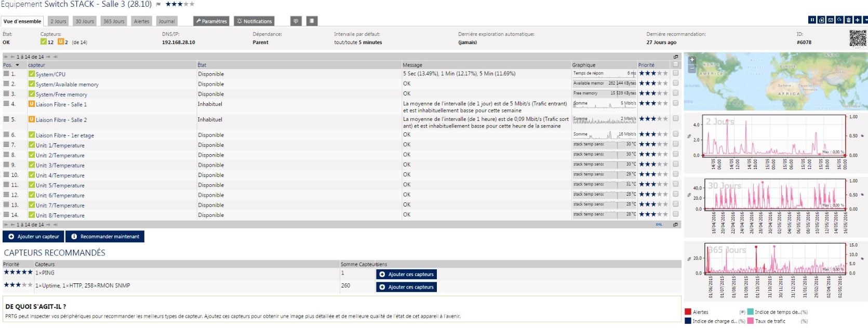Open the Pos. column sort dropdown arrow
Viewport: 868px width, 329px height.
[17, 65]
